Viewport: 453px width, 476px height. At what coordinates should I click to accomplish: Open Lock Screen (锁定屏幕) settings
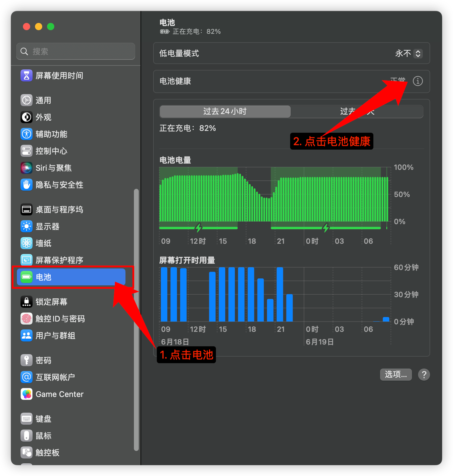click(51, 302)
